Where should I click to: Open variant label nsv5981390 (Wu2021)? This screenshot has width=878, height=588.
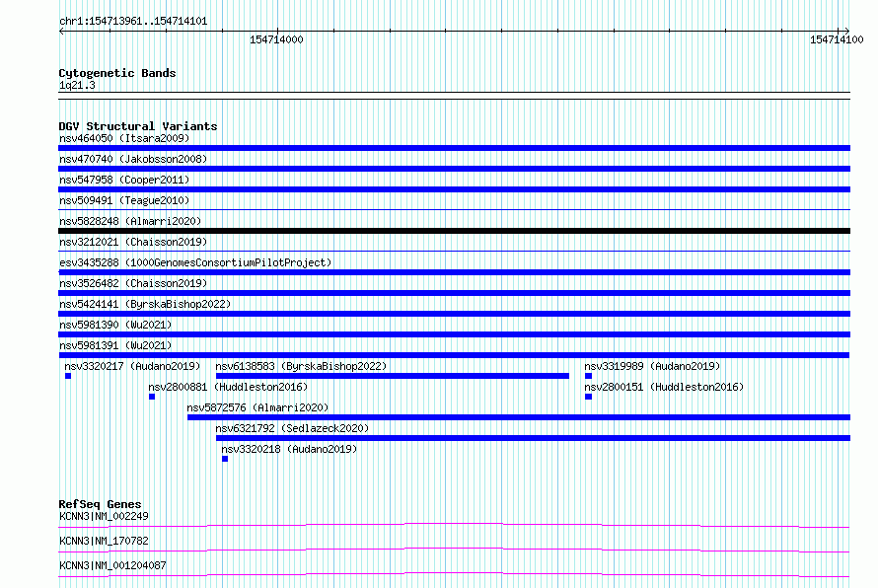coord(115,325)
